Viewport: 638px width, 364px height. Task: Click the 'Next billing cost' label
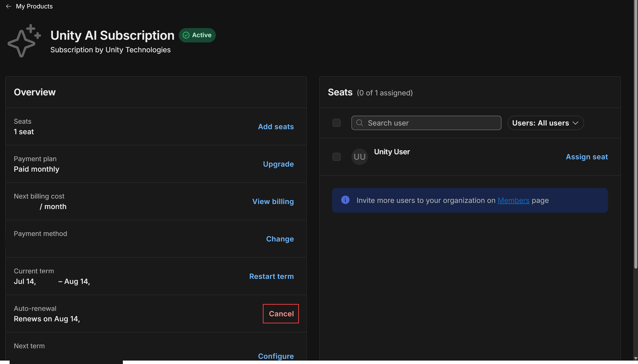click(x=39, y=196)
